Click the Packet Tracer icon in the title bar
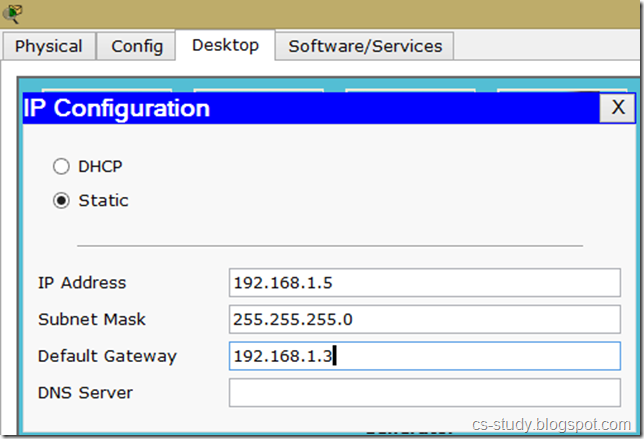Screen dimensions: 644x439 [x=13, y=13]
